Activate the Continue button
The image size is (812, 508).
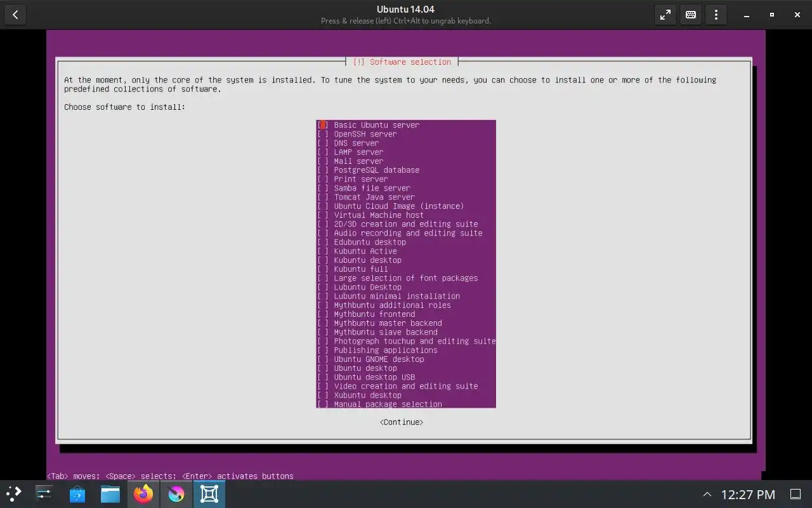tap(402, 422)
